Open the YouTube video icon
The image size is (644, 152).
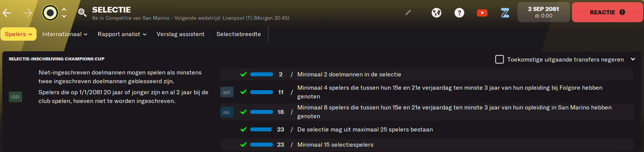click(482, 13)
